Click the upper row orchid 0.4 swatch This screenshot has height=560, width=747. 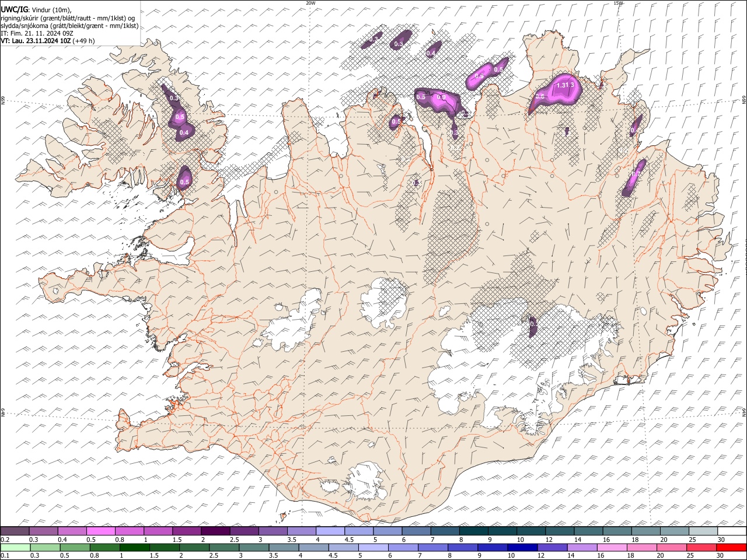pyautogui.click(x=72, y=531)
